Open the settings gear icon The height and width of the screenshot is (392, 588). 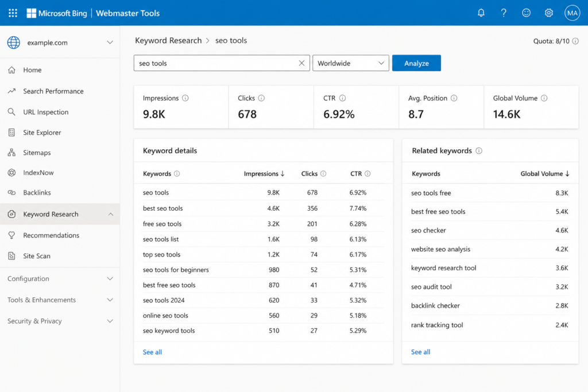548,13
